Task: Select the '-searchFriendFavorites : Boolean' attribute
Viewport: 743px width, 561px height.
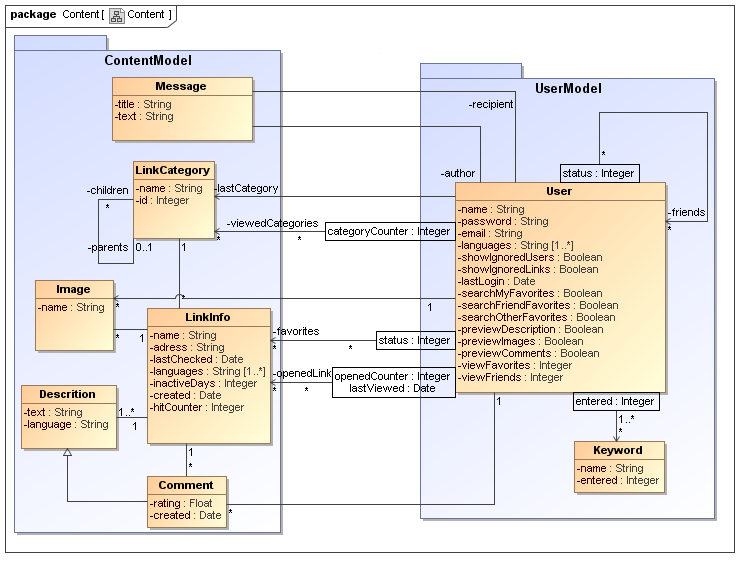Action: [538, 306]
